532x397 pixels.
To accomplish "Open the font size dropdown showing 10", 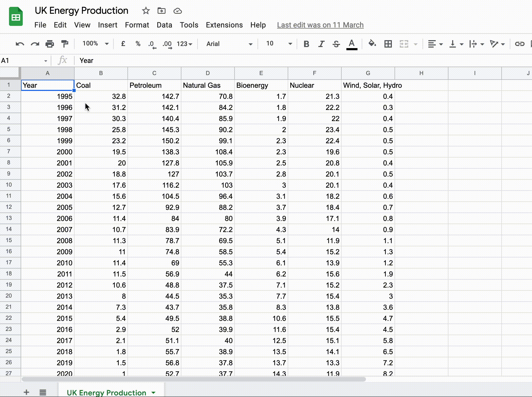I will tap(279, 44).
